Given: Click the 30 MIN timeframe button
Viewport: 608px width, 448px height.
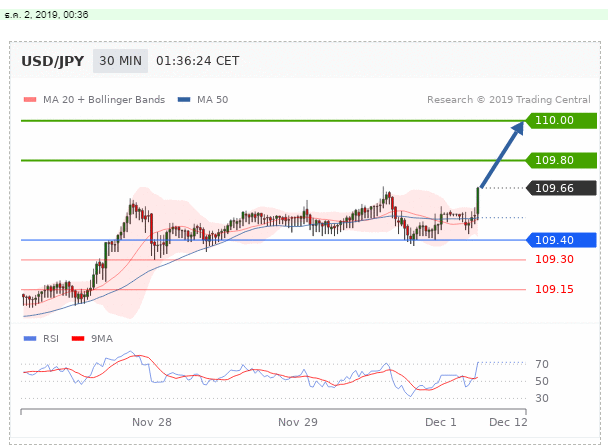Looking at the screenshot, I should (120, 61).
